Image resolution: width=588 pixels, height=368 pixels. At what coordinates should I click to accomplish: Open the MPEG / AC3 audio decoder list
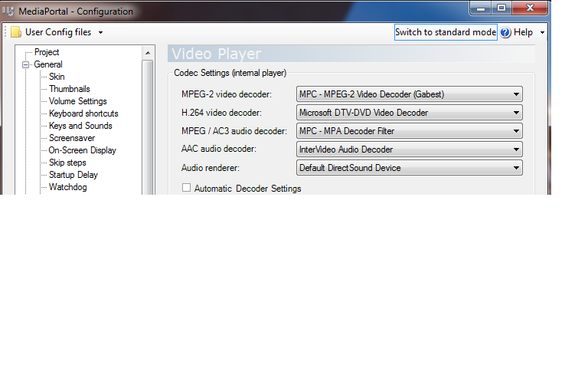click(409, 131)
